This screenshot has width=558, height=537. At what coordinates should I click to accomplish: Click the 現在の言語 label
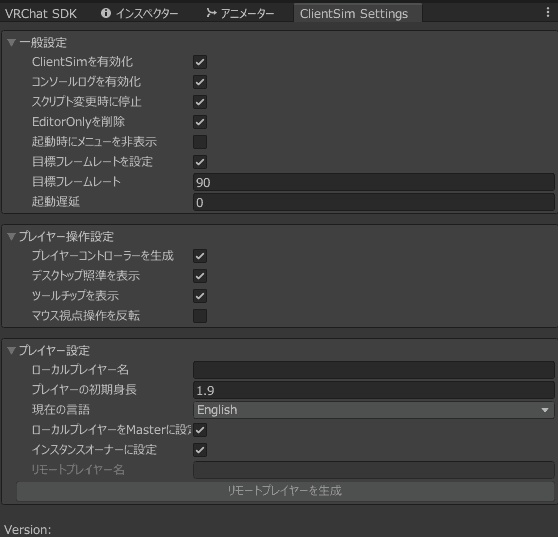pyautogui.click(x=61, y=410)
